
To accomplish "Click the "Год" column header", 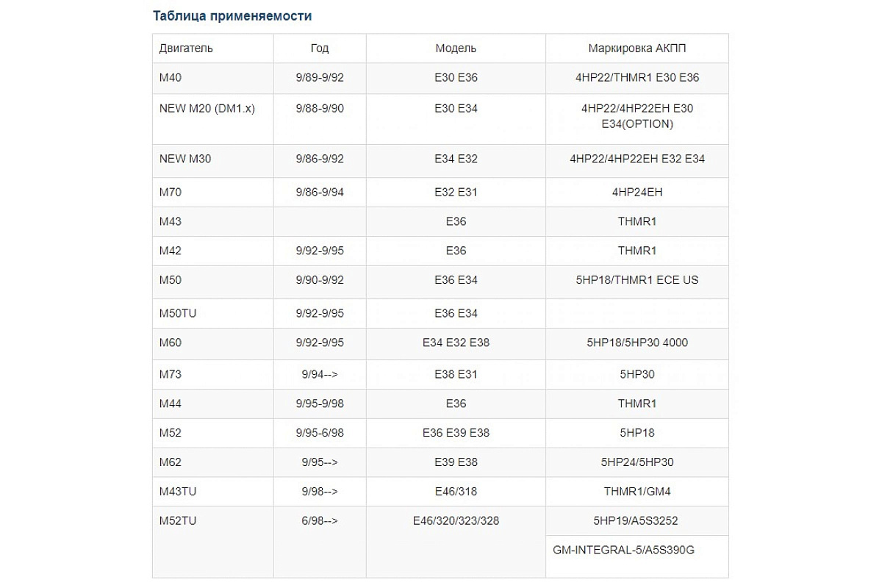I will 320,49.
